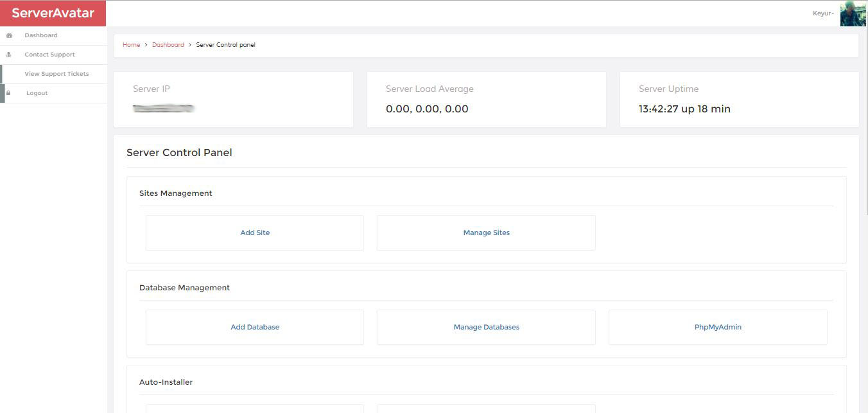Click the Add Site button
The width and height of the screenshot is (868, 413).
(x=255, y=233)
